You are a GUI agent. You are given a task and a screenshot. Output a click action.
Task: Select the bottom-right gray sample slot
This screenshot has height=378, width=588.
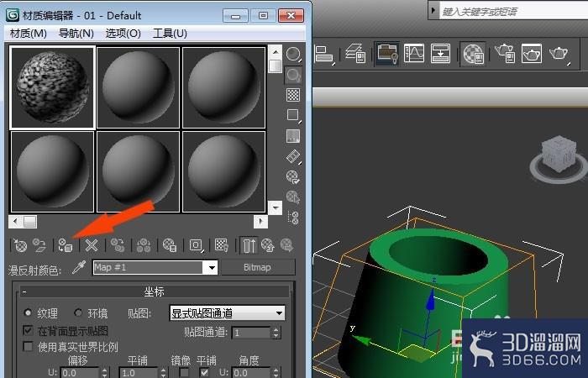[224, 171]
